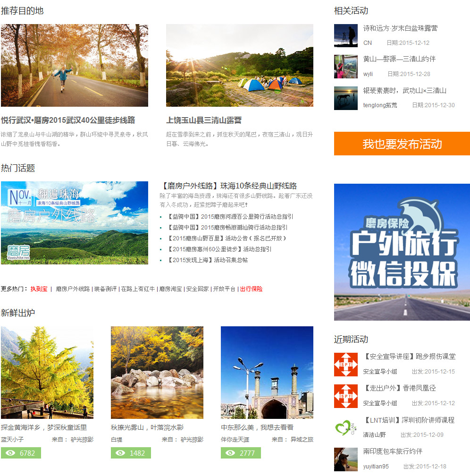This screenshot has width=470, height=476.
Task: Open user tenglong拓荒 profile link
Action: click(380, 105)
